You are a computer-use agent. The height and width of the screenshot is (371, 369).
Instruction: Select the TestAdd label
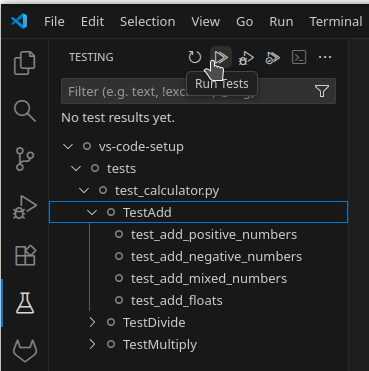pos(147,212)
